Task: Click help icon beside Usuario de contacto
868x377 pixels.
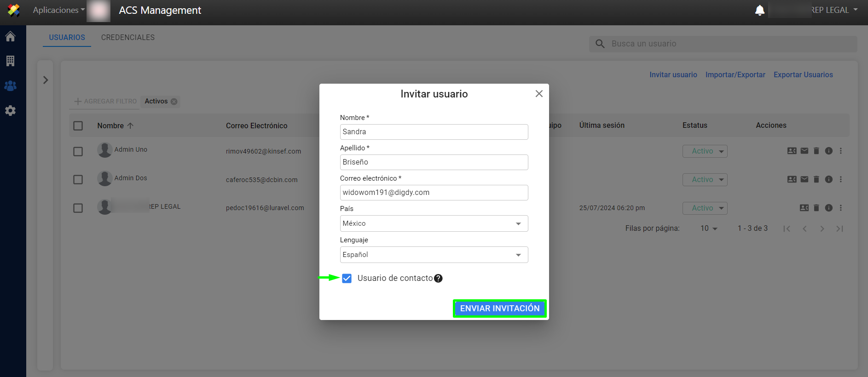Action: coord(438,278)
